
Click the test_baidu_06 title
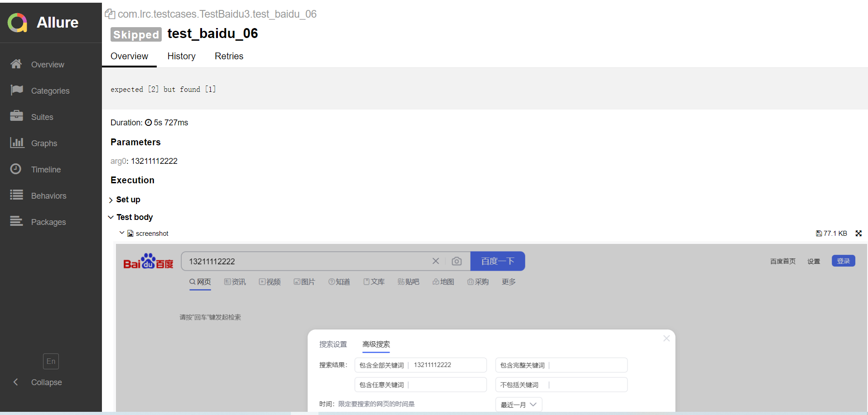(x=212, y=33)
